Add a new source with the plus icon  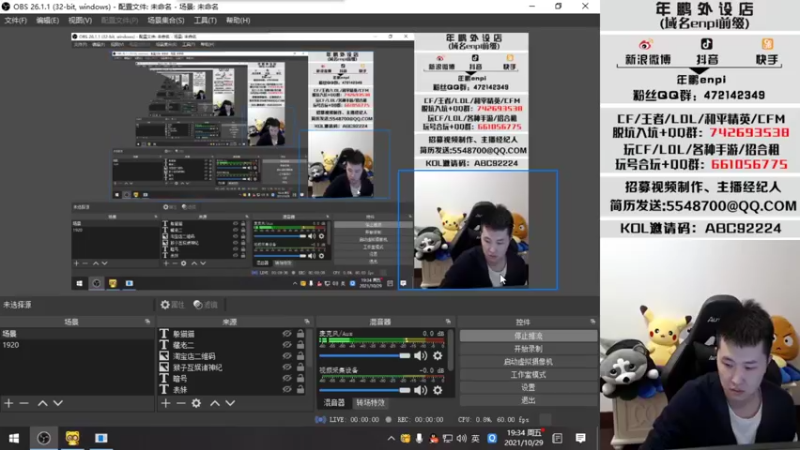click(x=166, y=403)
